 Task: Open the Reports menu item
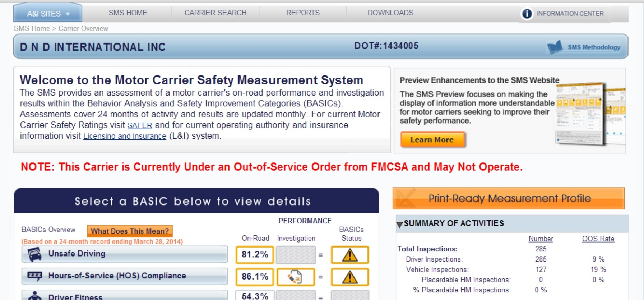[x=303, y=13]
